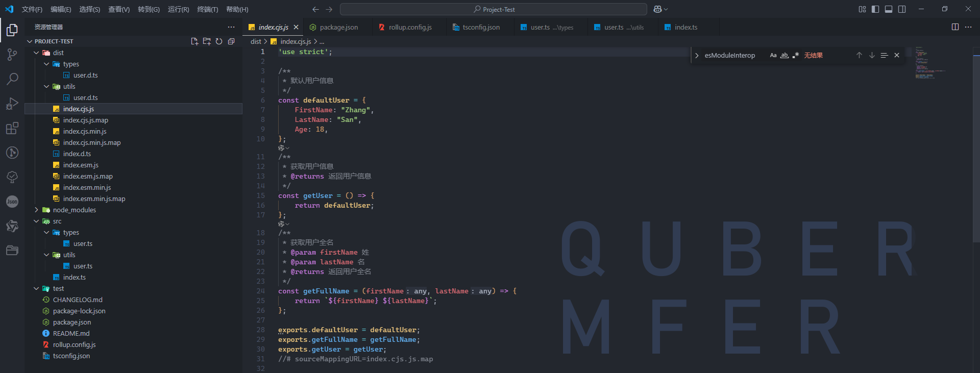Split the editor to the right

(x=955, y=27)
